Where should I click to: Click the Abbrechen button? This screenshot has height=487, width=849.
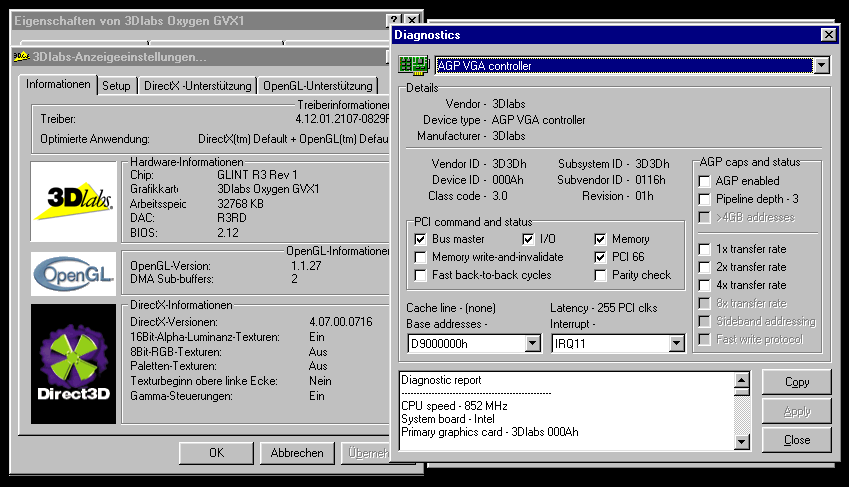click(297, 453)
